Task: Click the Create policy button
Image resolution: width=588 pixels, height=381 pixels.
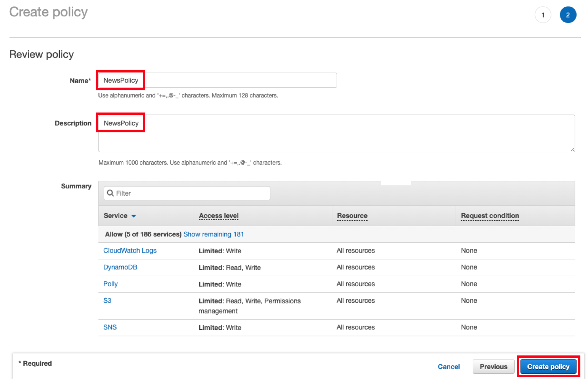Action: (x=548, y=367)
